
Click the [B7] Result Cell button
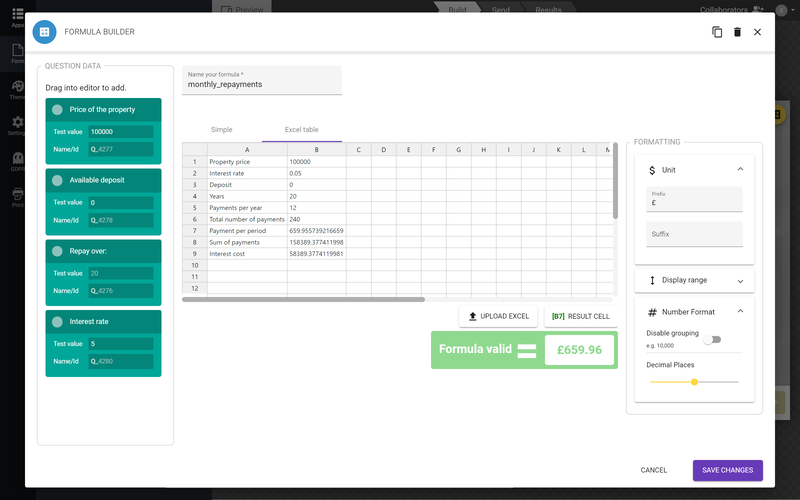(581, 316)
